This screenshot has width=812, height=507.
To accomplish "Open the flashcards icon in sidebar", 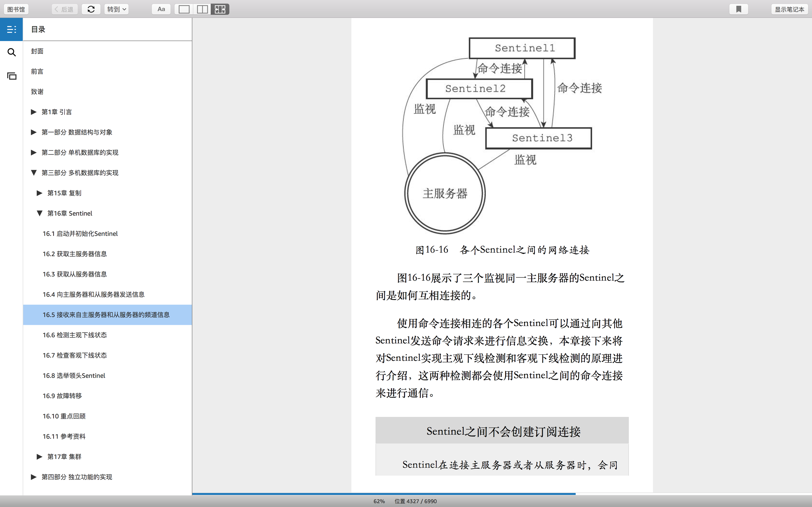I will tap(11, 76).
